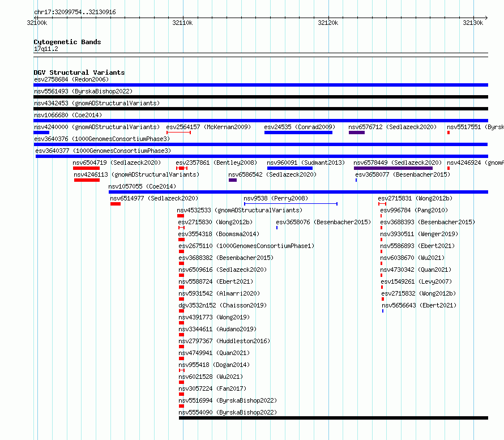Click the black bar under nsv5554090

point(334,418)
